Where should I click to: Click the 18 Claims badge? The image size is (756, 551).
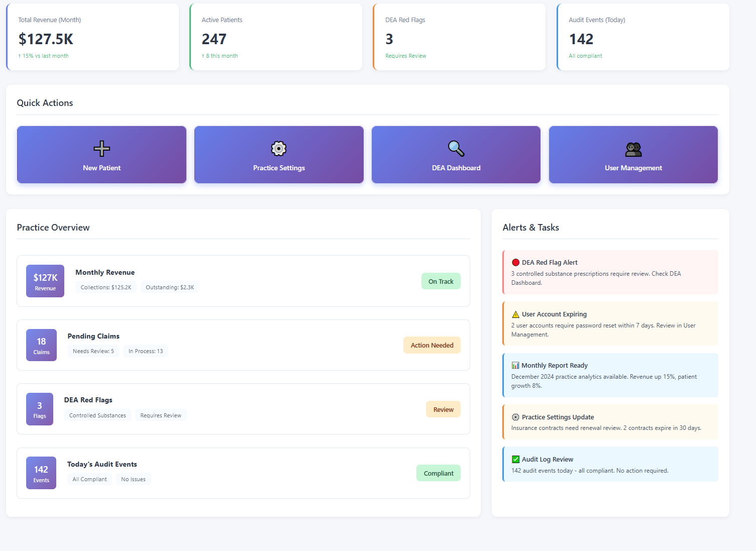(41, 345)
